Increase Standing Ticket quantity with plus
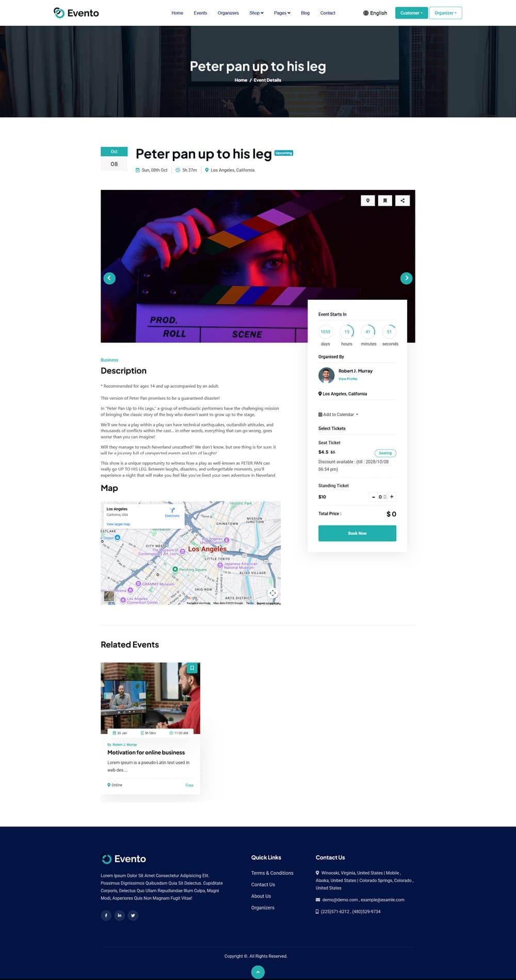 [392, 497]
